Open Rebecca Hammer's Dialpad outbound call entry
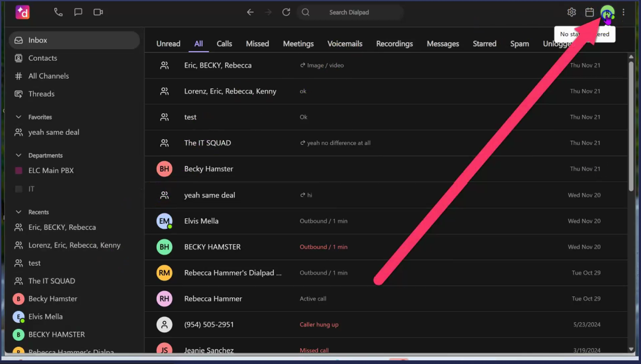Image resolution: width=641 pixels, height=364 pixels. click(x=386, y=273)
